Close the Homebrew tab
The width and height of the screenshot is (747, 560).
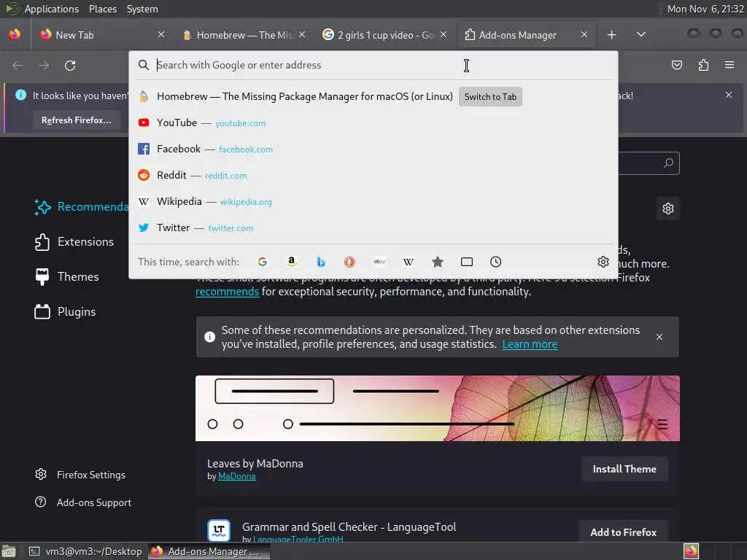302,34
